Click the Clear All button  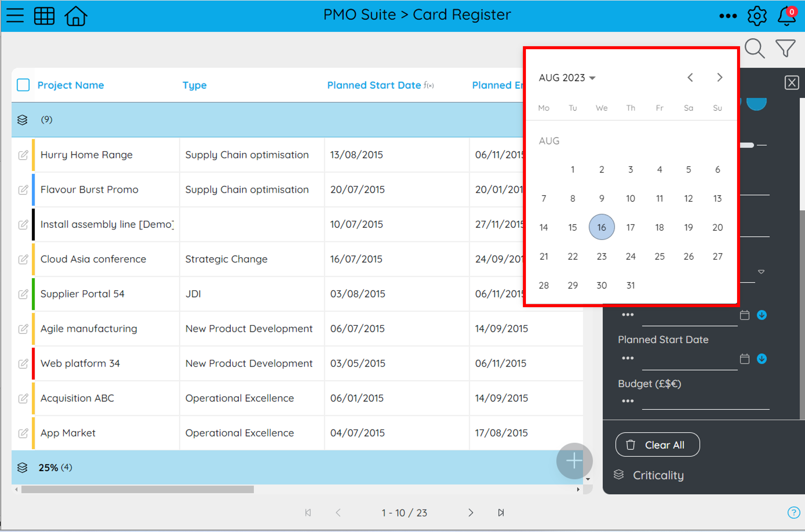pyautogui.click(x=657, y=445)
